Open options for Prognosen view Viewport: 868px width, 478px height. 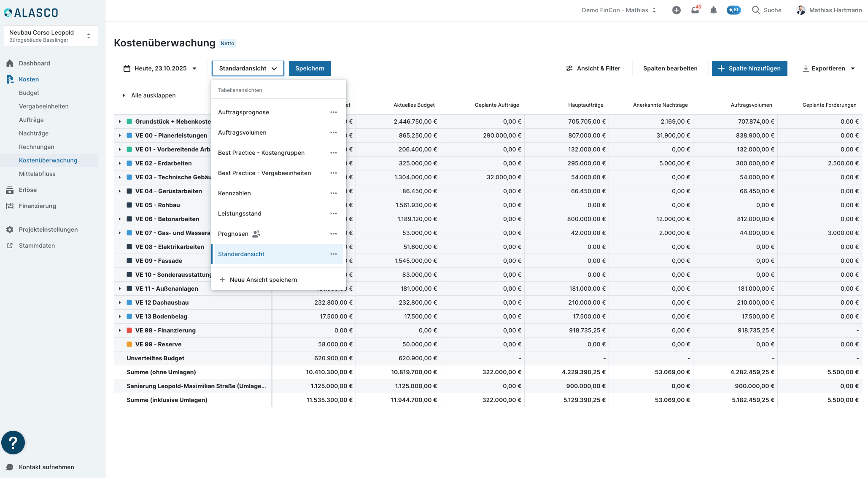pos(333,234)
